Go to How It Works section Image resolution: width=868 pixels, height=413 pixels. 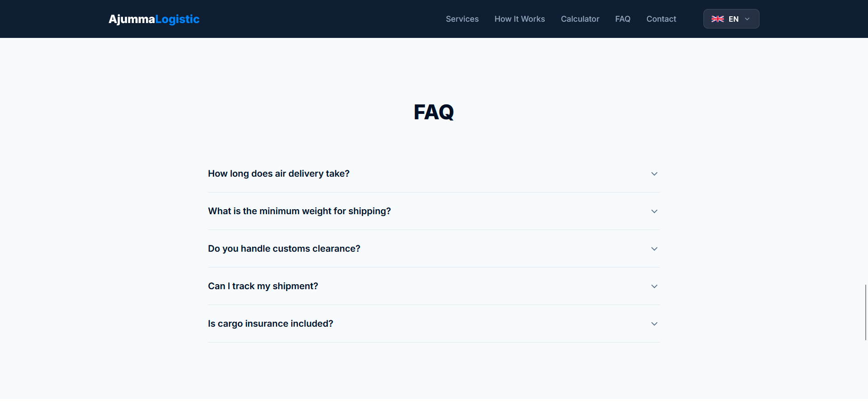(x=519, y=19)
